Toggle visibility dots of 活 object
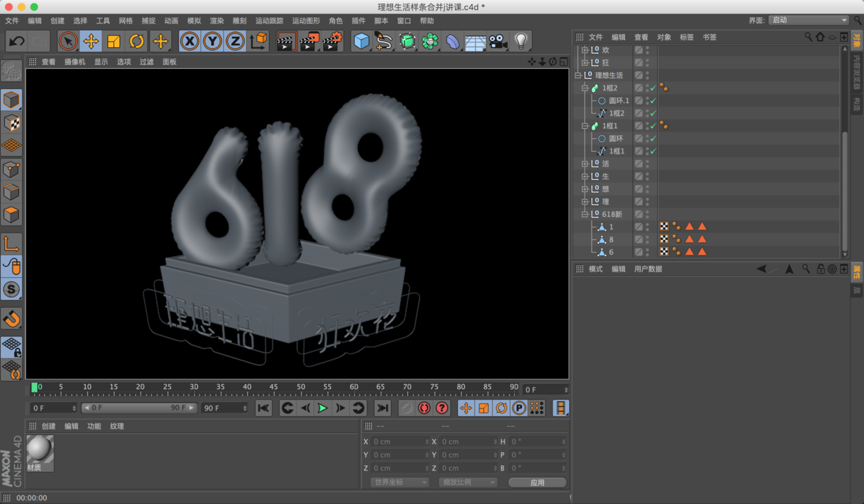The height and width of the screenshot is (504, 864). [x=647, y=164]
